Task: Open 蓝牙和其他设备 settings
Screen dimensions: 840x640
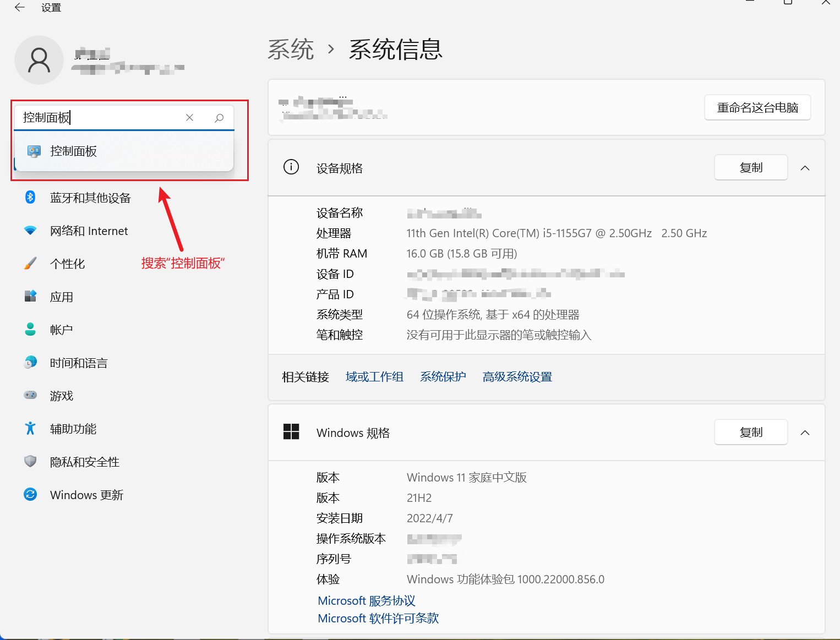Action: click(90, 198)
